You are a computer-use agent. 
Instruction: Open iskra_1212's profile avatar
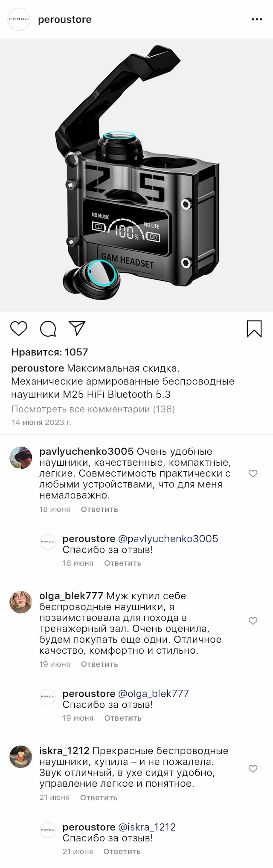point(21,757)
